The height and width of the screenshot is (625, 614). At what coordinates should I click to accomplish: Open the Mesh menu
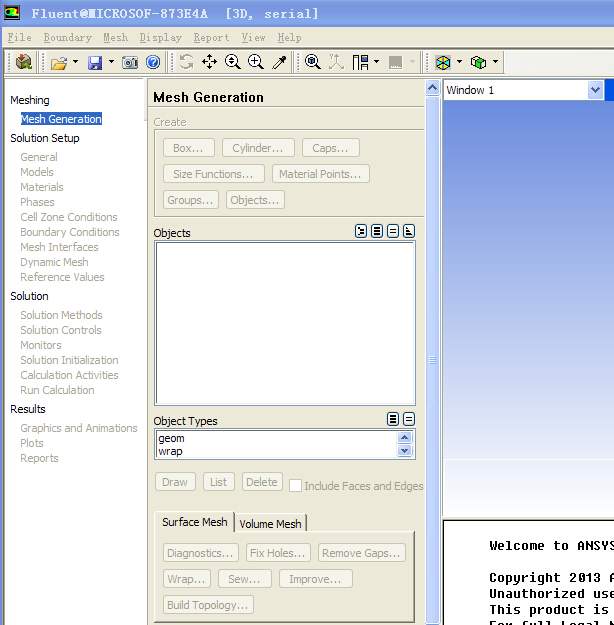[x=116, y=37]
